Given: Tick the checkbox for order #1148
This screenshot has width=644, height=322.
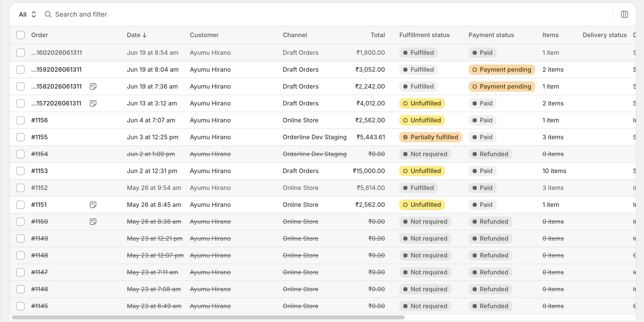Looking at the screenshot, I should [x=20, y=255].
